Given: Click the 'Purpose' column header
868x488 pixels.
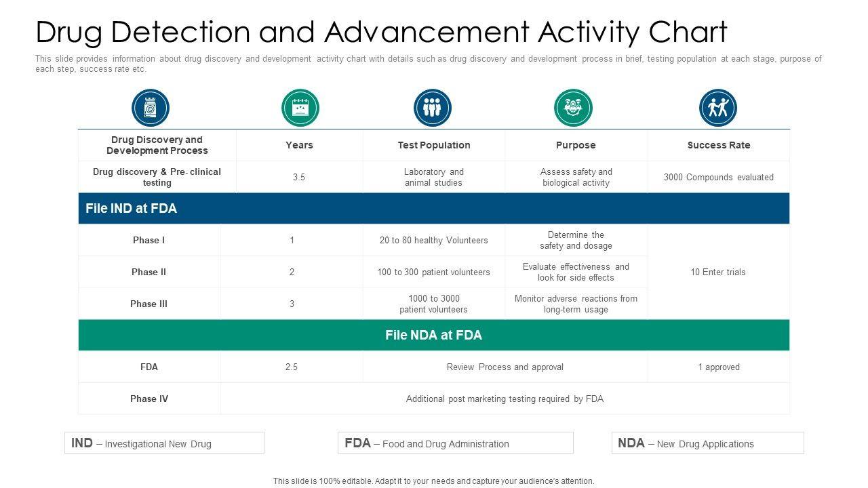Looking at the screenshot, I should [x=576, y=145].
